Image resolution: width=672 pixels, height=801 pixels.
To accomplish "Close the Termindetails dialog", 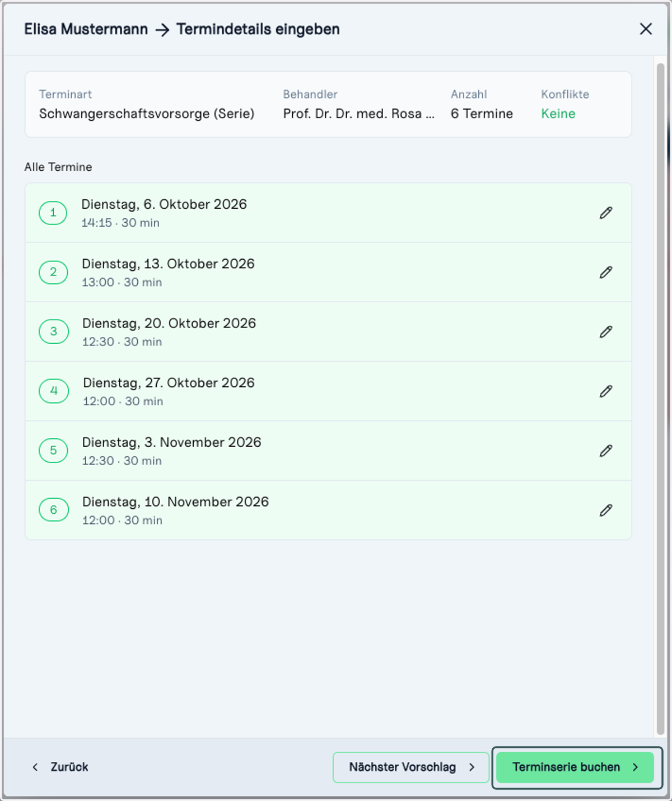I will coord(646,29).
